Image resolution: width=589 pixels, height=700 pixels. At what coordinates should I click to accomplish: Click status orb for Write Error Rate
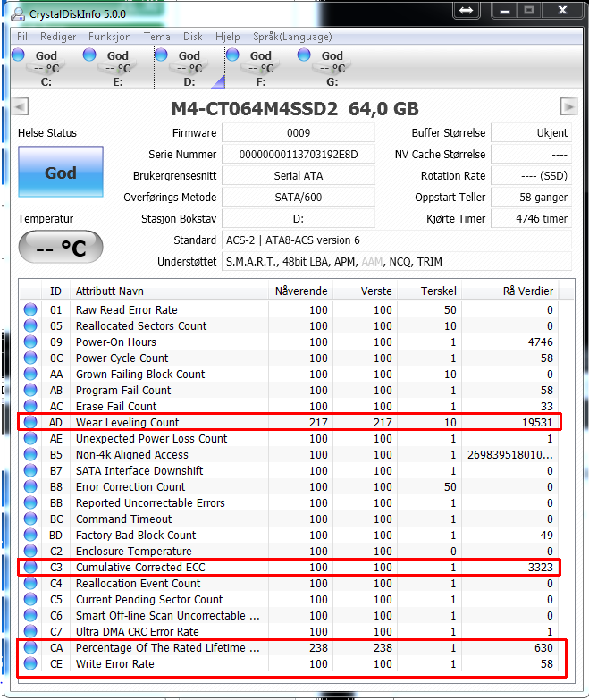tap(30, 663)
